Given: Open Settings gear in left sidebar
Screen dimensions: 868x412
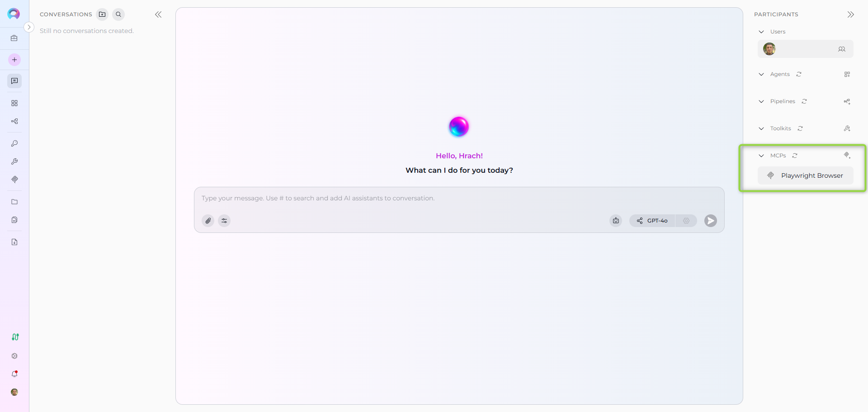Looking at the screenshot, I should (14, 356).
